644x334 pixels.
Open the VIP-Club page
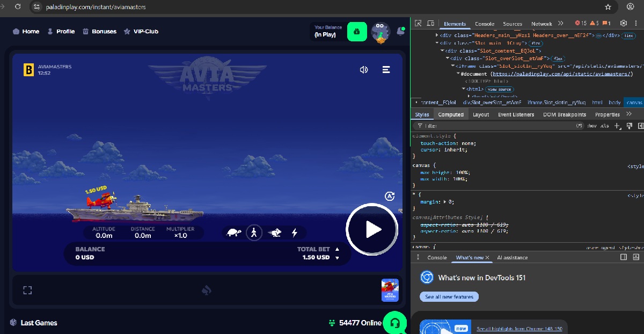[x=141, y=31]
